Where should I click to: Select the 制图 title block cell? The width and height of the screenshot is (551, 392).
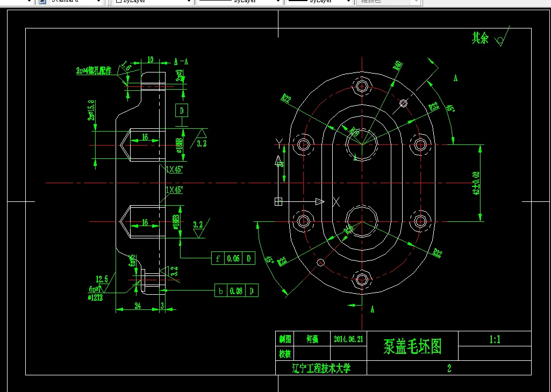(285, 339)
